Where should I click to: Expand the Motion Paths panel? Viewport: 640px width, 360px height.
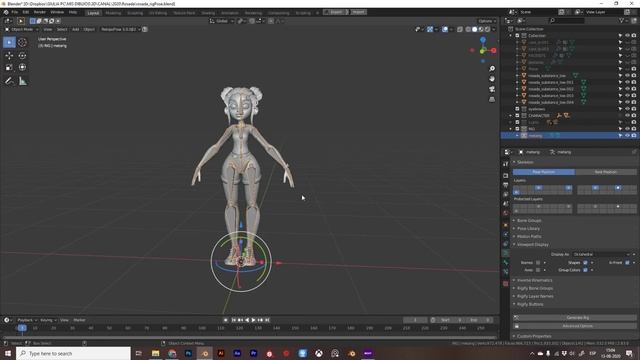(x=529, y=236)
